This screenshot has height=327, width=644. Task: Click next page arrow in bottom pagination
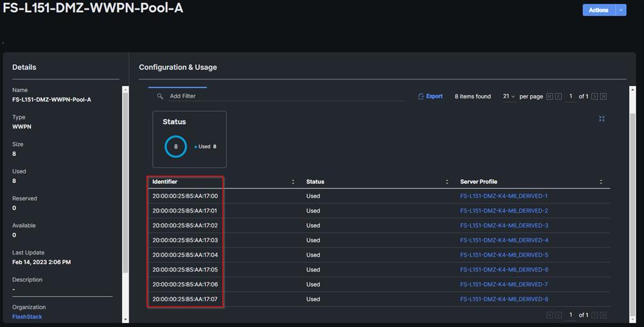pyautogui.click(x=595, y=315)
